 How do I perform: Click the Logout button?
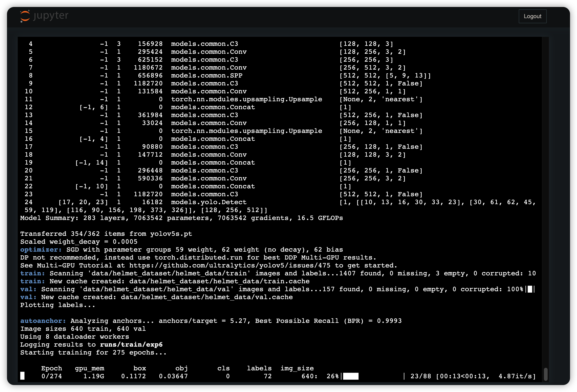532,16
